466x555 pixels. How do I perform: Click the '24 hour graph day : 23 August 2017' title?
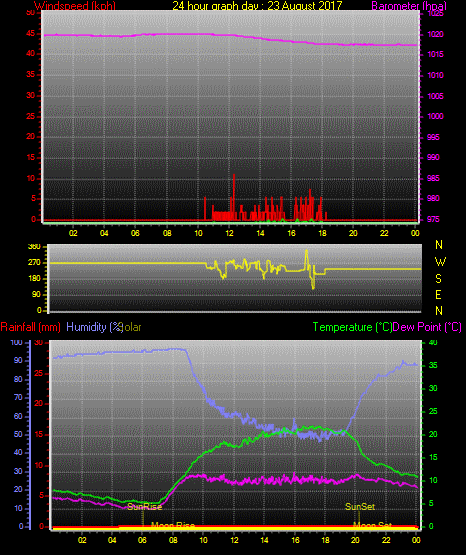pyautogui.click(x=257, y=6)
